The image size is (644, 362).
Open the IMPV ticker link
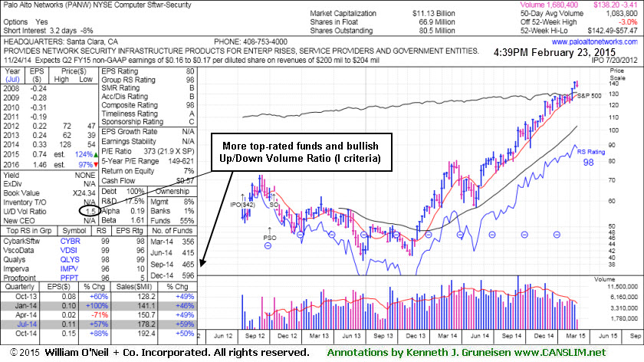[70, 268]
